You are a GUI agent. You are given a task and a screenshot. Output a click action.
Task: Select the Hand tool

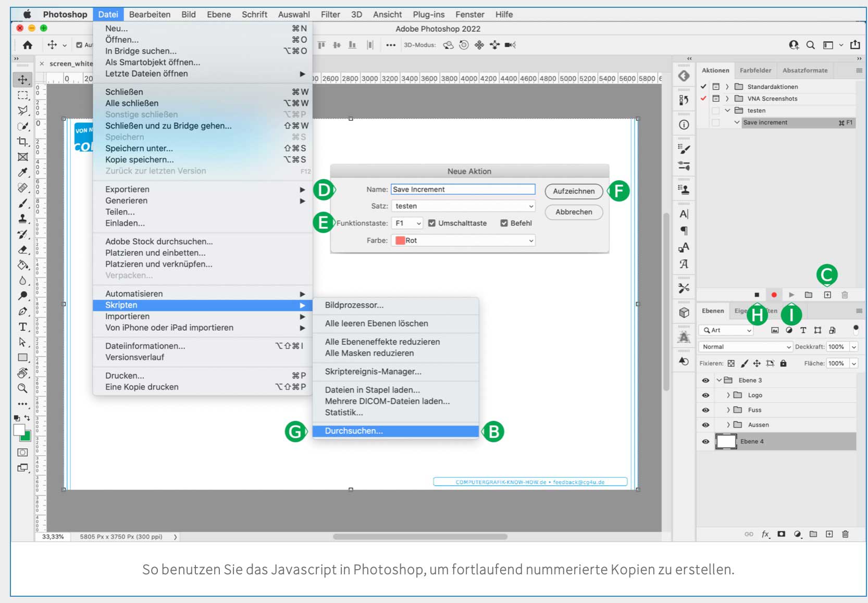click(x=22, y=373)
